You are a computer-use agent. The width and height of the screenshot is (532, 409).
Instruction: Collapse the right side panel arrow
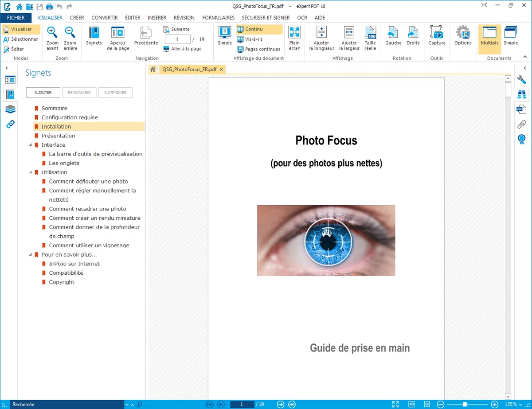[525, 67]
